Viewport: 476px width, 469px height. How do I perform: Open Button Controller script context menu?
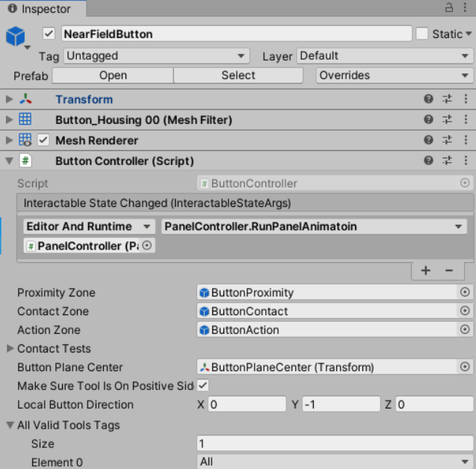pyautogui.click(x=466, y=161)
